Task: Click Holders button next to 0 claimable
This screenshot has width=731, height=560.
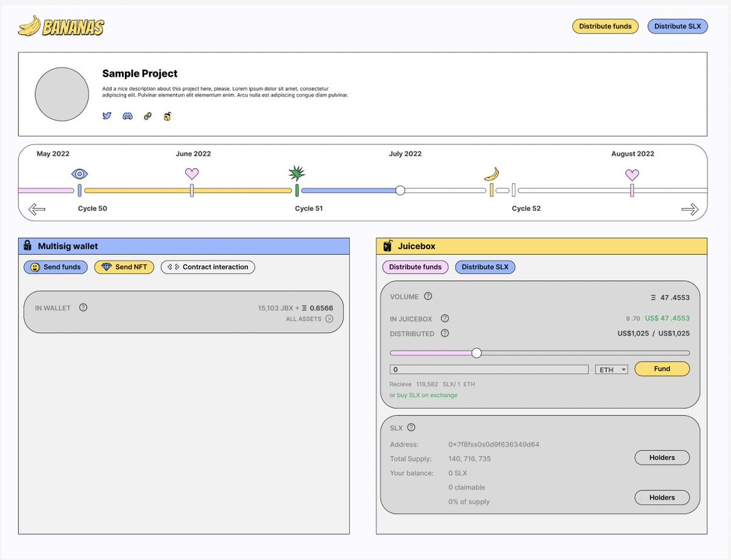Action: point(662,498)
